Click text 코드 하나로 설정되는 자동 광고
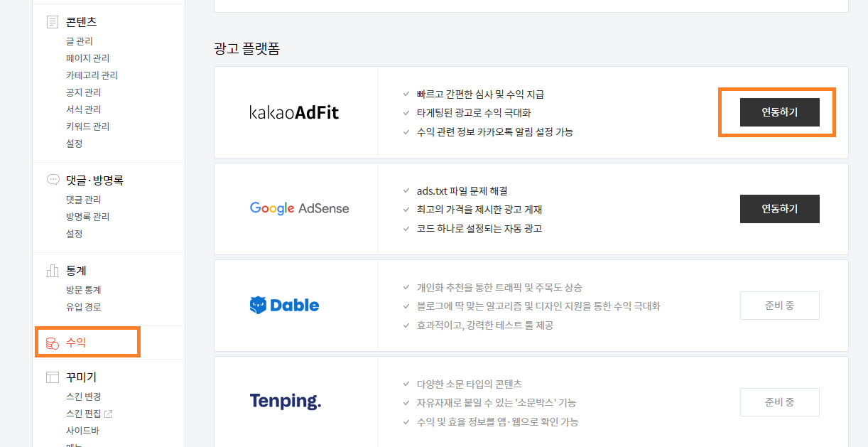This screenshot has height=447, width=868. (480, 229)
